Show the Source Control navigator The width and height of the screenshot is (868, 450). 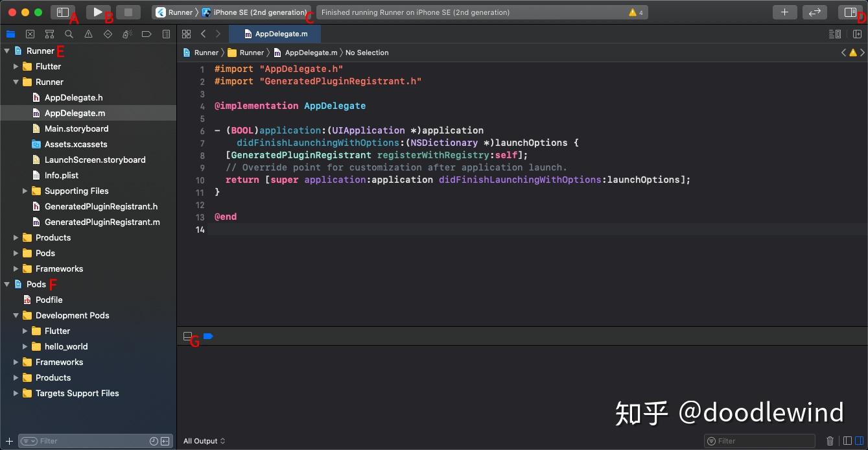(30, 34)
